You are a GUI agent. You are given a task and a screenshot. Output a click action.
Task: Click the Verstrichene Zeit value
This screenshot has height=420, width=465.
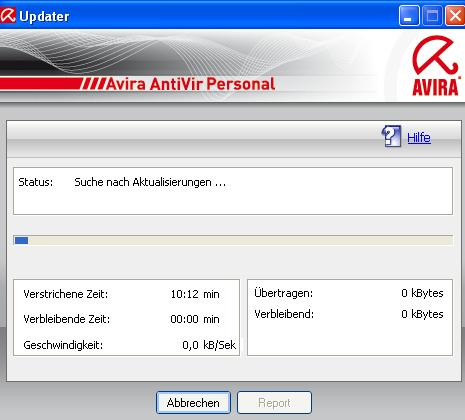point(195,294)
